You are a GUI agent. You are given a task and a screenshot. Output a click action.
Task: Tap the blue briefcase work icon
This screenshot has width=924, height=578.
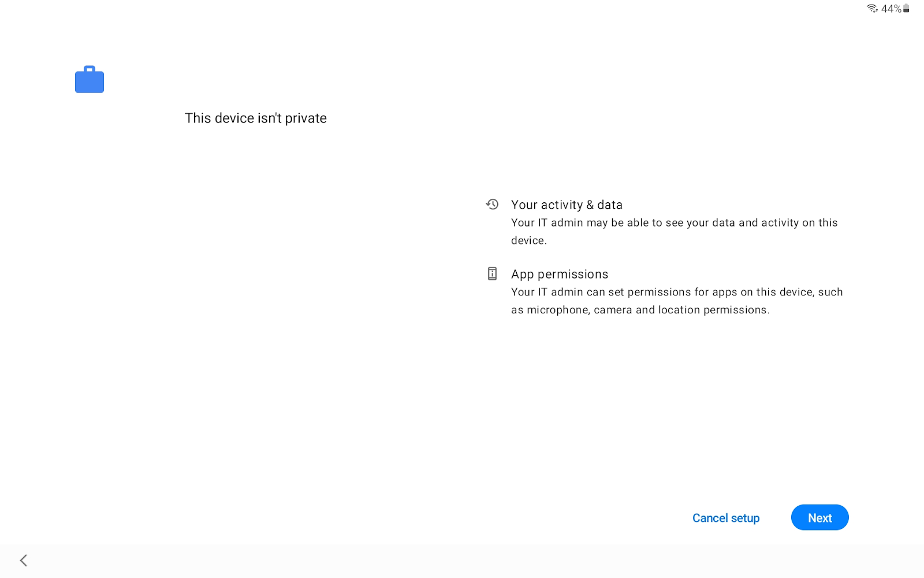pos(90,80)
